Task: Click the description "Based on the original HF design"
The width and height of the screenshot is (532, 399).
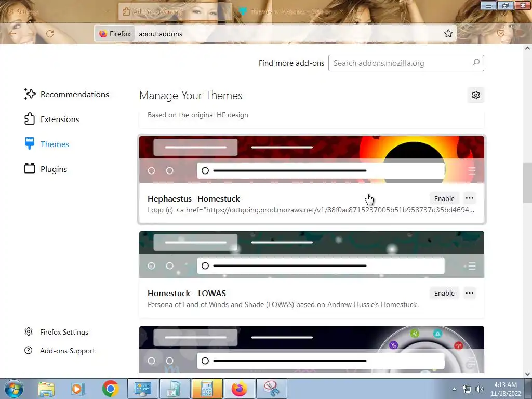Action: coord(198,115)
